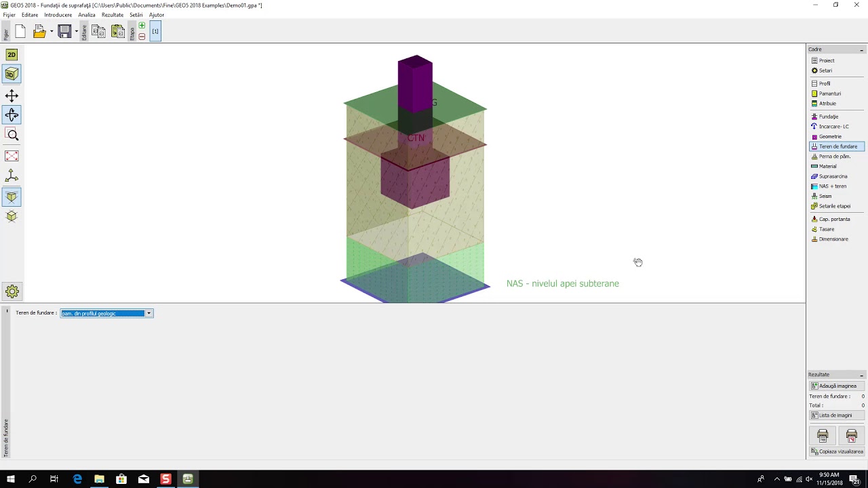Switch to the 3D view
Viewport: 868px width, 488px height.
[12, 74]
